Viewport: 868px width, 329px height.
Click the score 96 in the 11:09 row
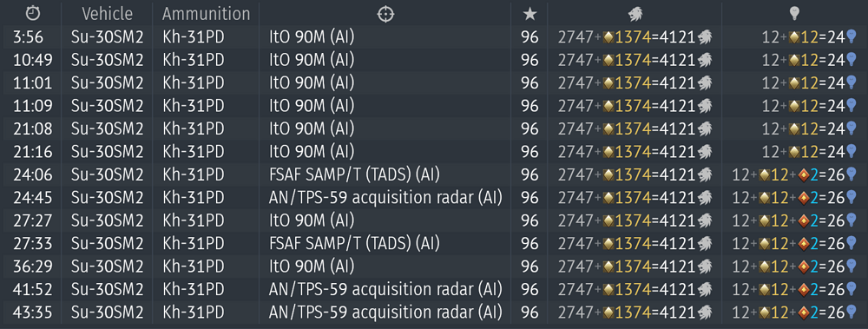(529, 106)
